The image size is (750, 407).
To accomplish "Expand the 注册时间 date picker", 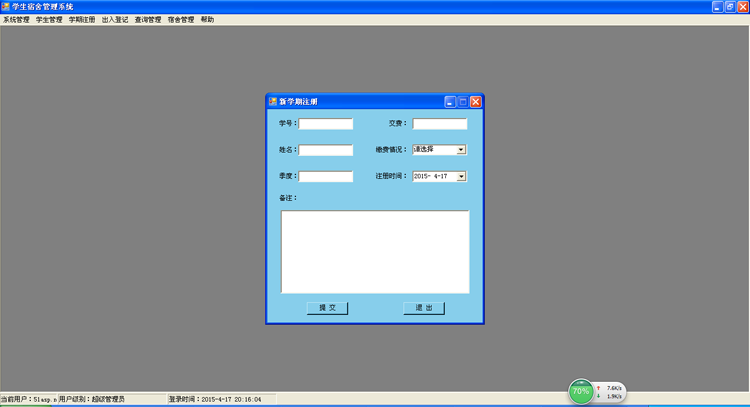I will click(x=461, y=177).
